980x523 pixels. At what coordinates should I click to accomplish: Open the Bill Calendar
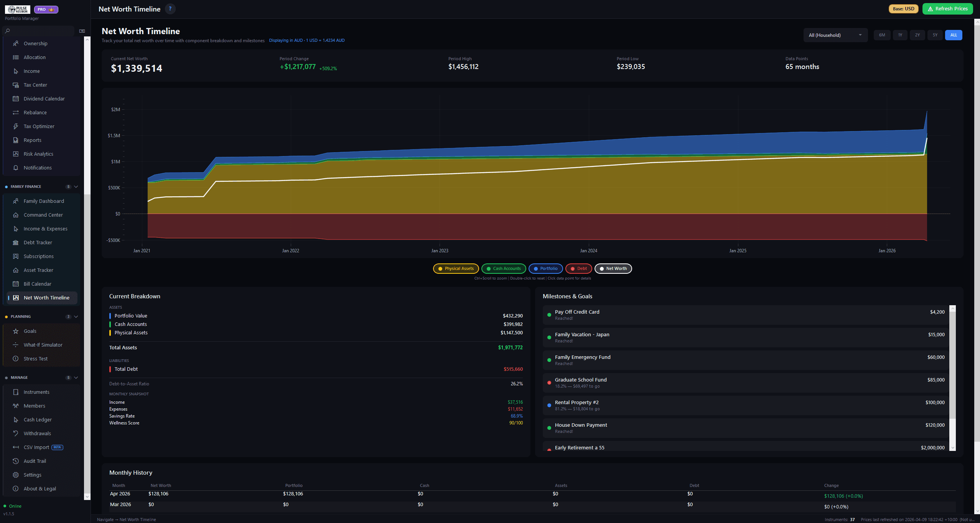click(x=37, y=284)
